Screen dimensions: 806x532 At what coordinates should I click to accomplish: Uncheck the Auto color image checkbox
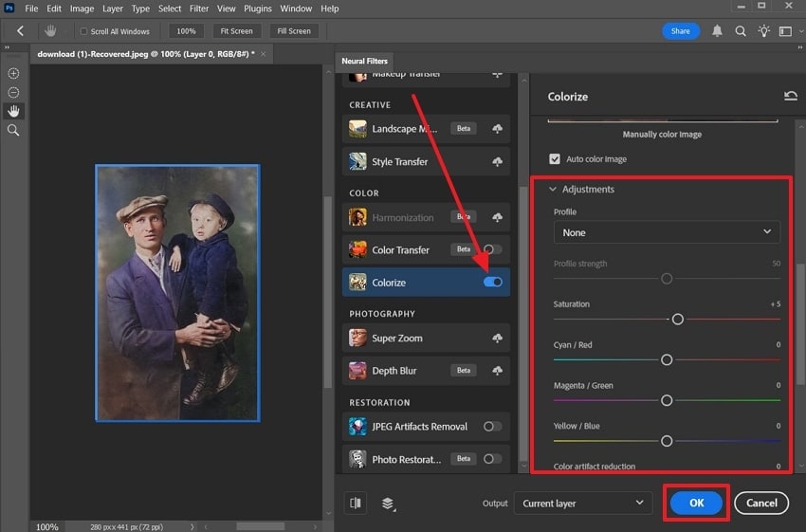[x=555, y=159]
